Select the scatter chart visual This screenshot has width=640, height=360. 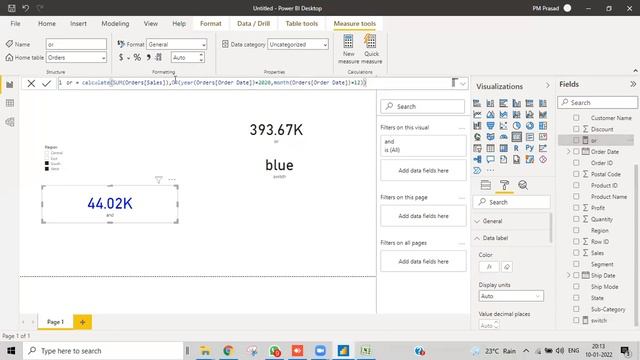click(x=503, y=126)
